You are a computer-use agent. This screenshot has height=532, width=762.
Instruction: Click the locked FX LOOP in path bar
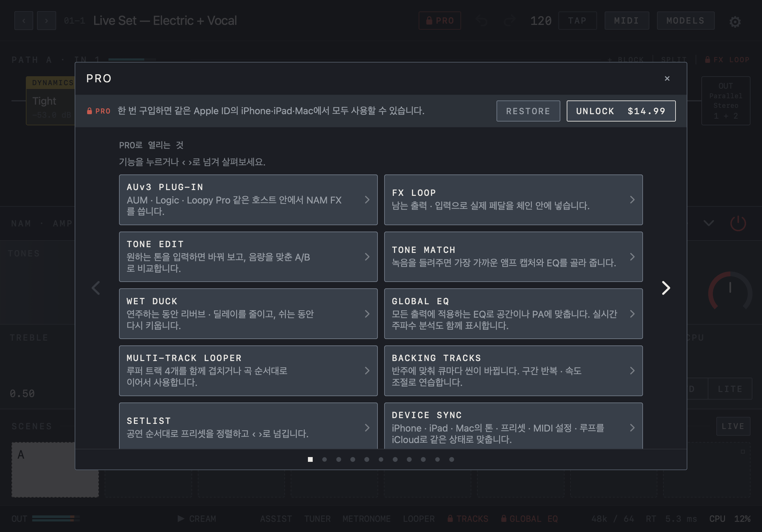pyautogui.click(x=727, y=60)
